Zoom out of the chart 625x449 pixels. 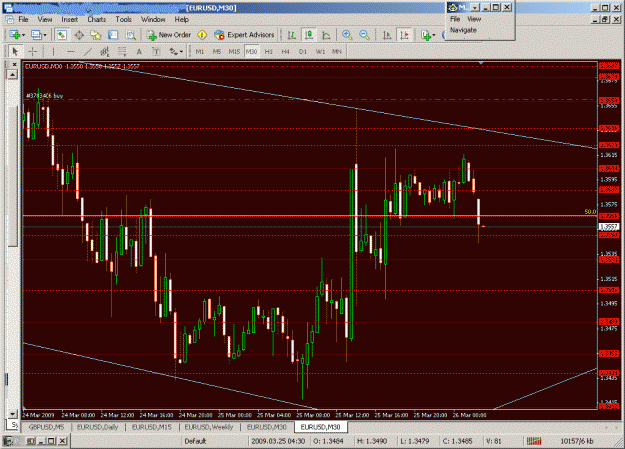point(364,35)
